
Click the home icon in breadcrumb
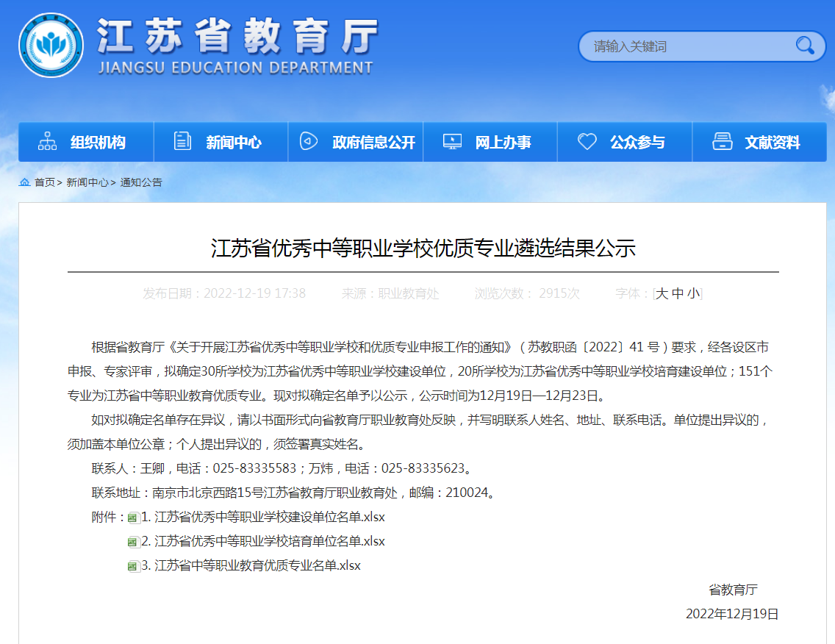point(25,182)
